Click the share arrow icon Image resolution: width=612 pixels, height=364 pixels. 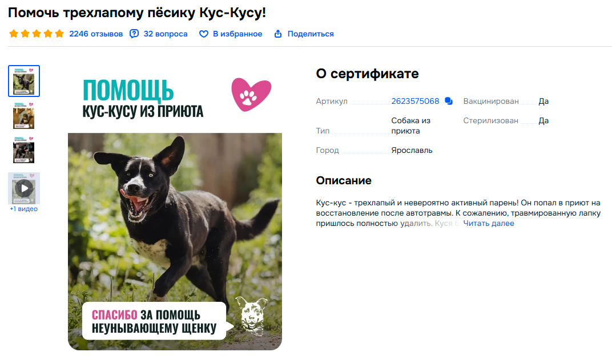click(278, 34)
